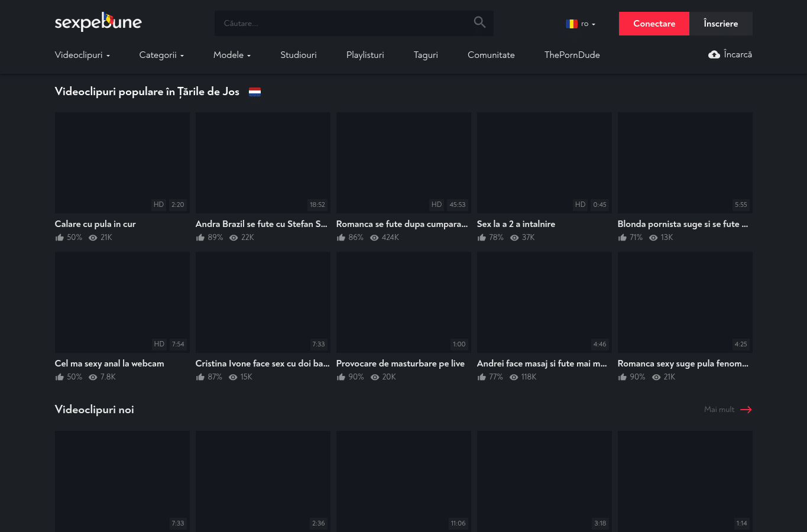Image resolution: width=807 pixels, height=532 pixels.
Task: Open the thumbnail with duration 4:46
Action: click(545, 303)
